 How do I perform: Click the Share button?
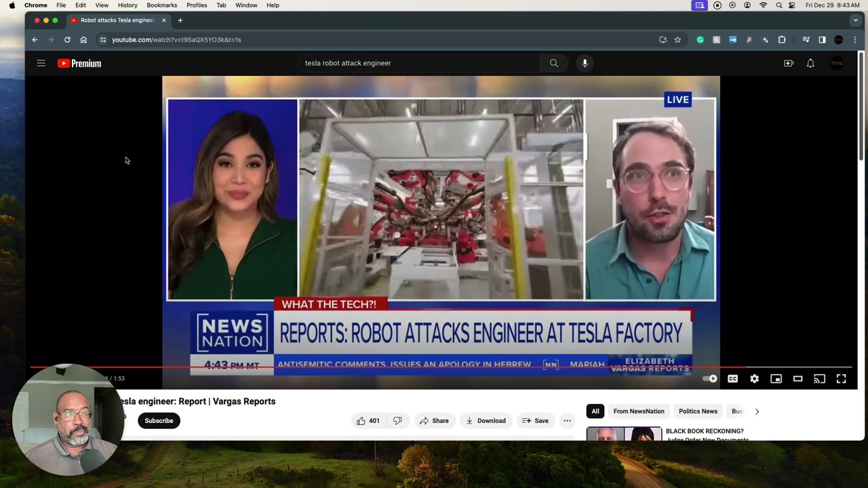(434, 421)
